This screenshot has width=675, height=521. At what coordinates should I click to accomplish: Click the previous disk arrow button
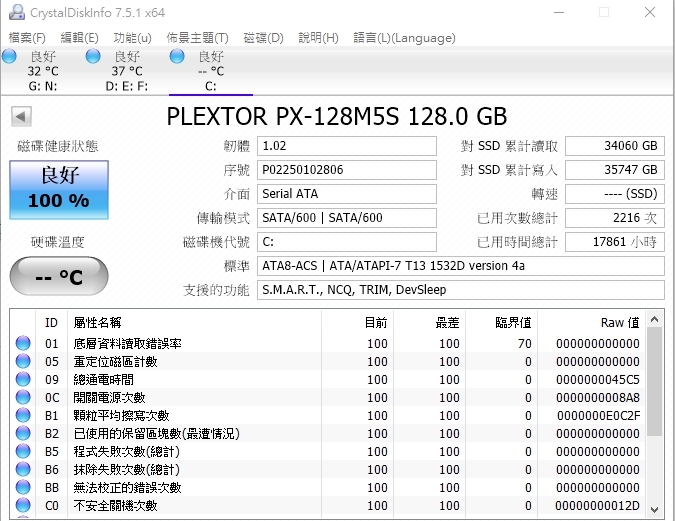(x=21, y=116)
